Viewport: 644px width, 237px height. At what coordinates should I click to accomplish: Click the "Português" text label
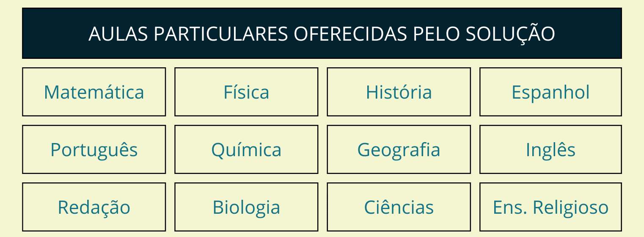(94, 150)
